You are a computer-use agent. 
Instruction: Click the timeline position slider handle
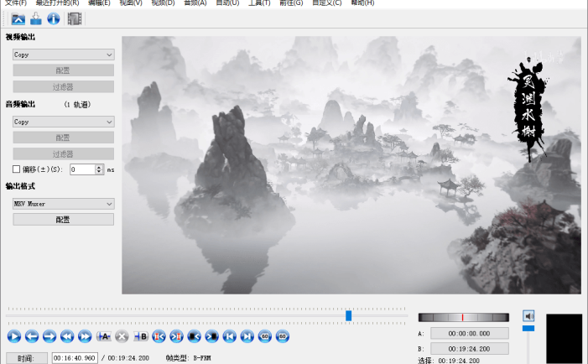pyautogui.click(x=348, y=315)
